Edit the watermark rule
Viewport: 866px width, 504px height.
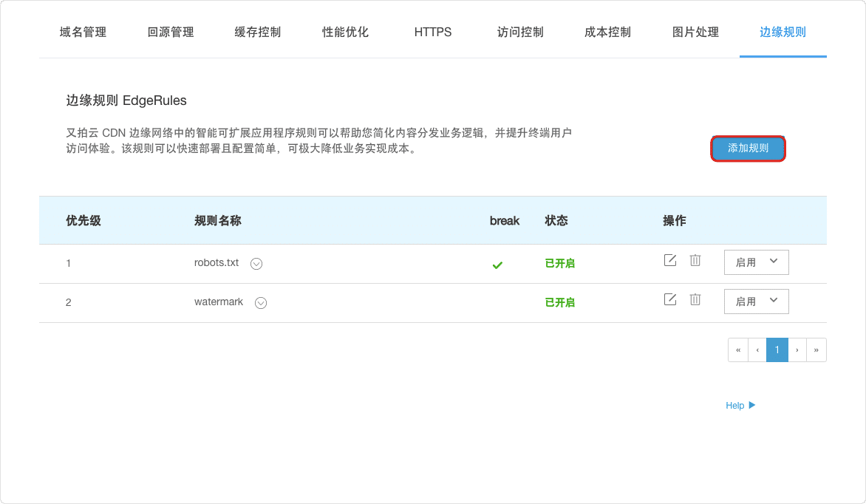click(670, 299)
